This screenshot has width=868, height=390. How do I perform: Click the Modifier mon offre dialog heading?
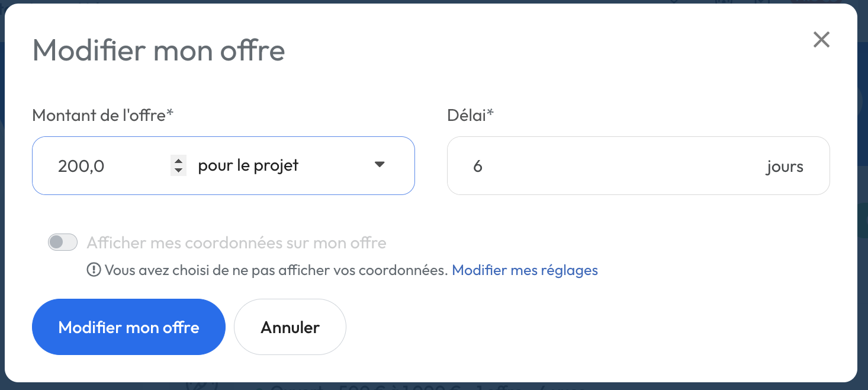pos(159,50)
